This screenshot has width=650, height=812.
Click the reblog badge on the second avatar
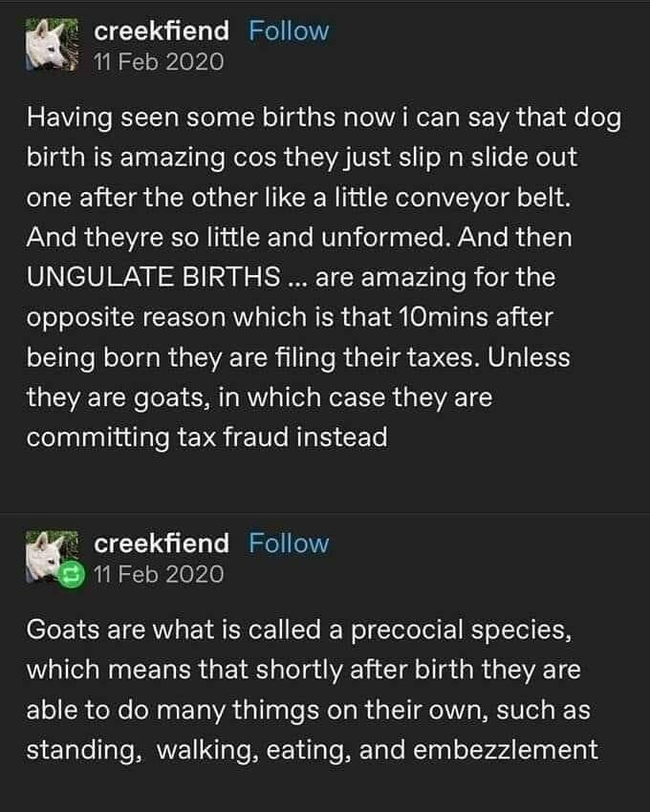tap(69, 575)
